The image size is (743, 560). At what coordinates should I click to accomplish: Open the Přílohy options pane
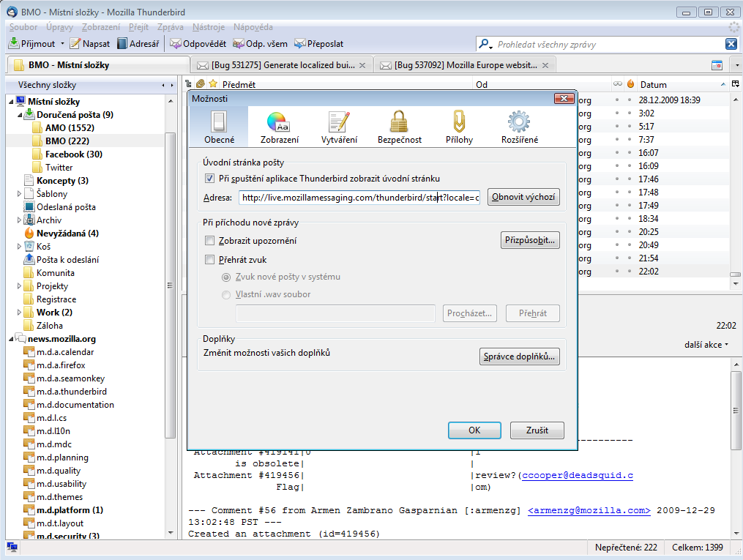coord(459,127)
